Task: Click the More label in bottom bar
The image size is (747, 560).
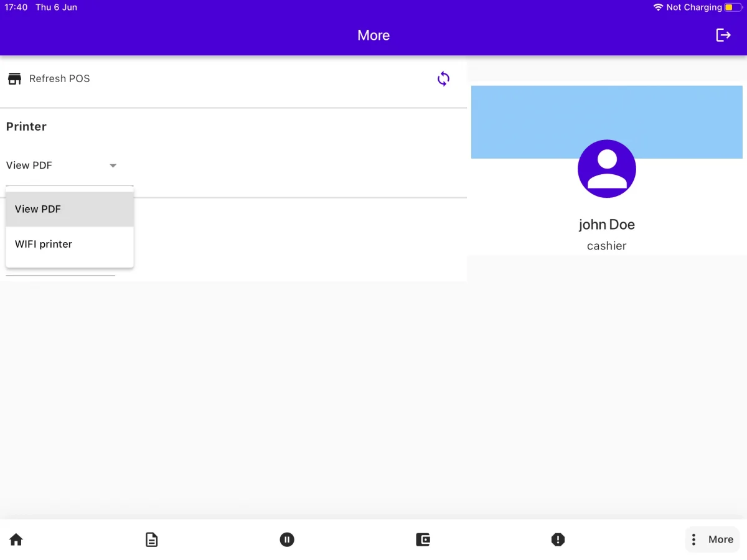Action: coord(721,539)
